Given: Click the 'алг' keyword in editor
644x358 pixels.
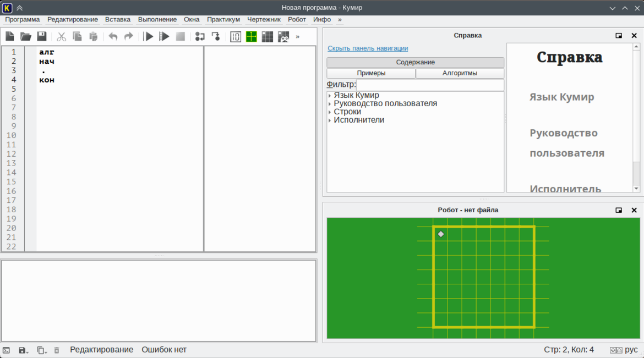Looking at the screenshot, I should (x=47, y=52).
